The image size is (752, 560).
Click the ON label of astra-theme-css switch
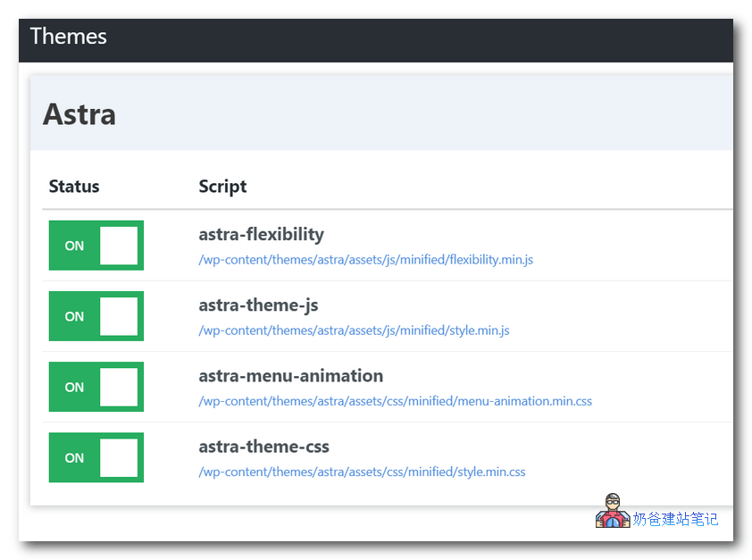74,458
